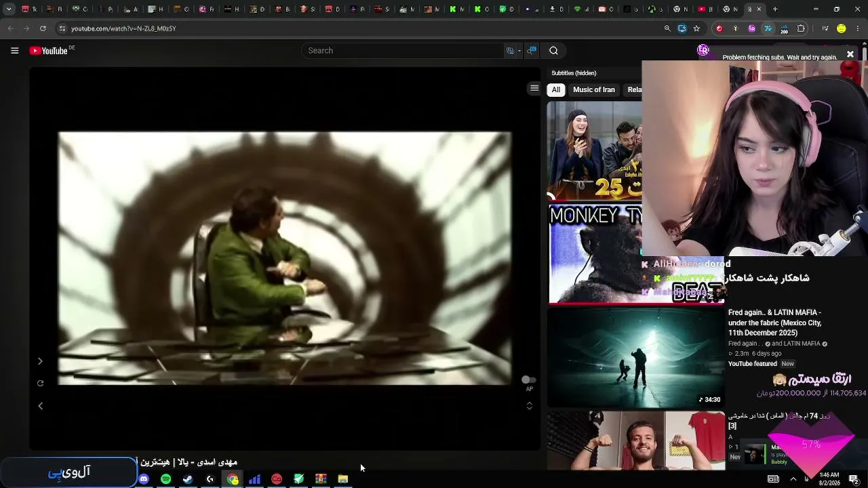Open Discord from the taskbar
868x488 pixels.
(144, 479)
